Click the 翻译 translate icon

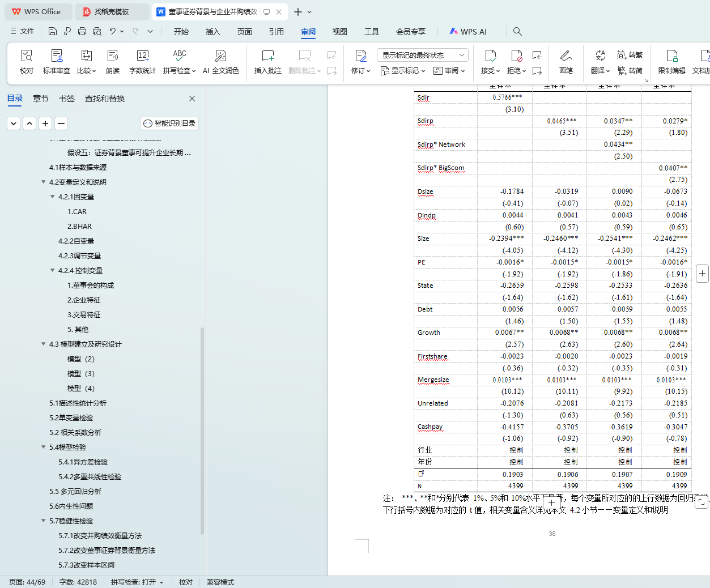(600, 56)
